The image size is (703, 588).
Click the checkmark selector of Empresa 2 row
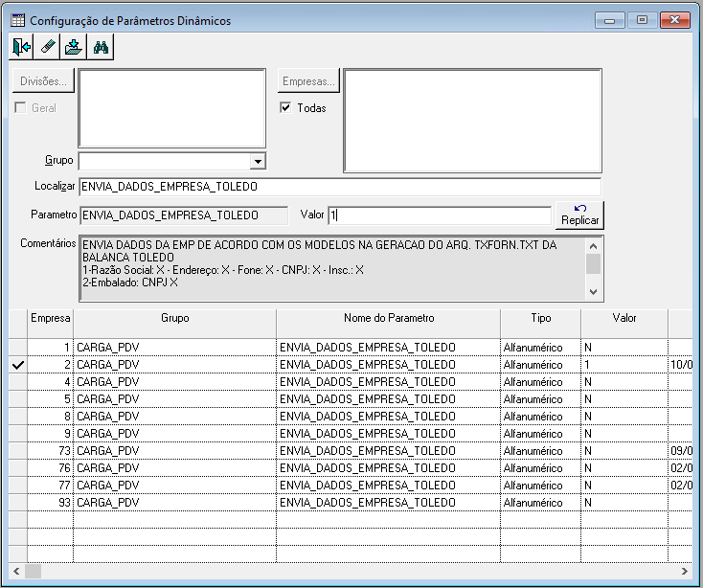(x=18, y=365)
